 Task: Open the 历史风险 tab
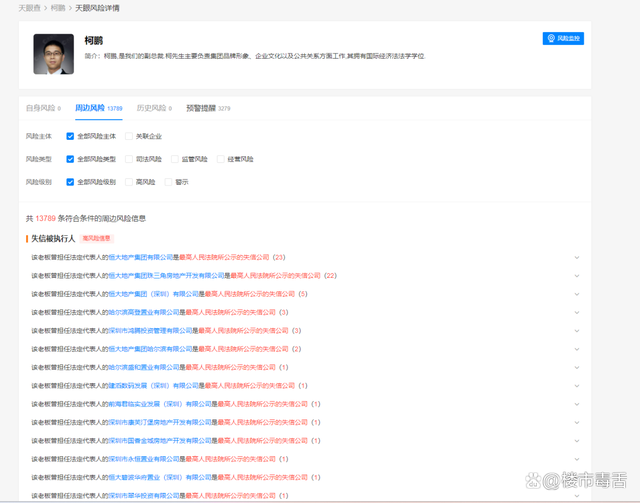coord(154,108)
